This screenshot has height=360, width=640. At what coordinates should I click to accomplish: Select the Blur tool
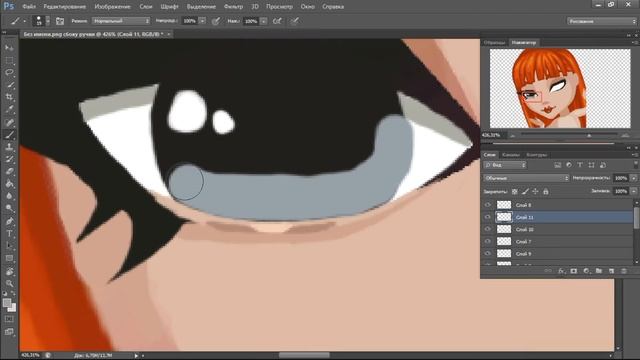(x=9, y=196)
